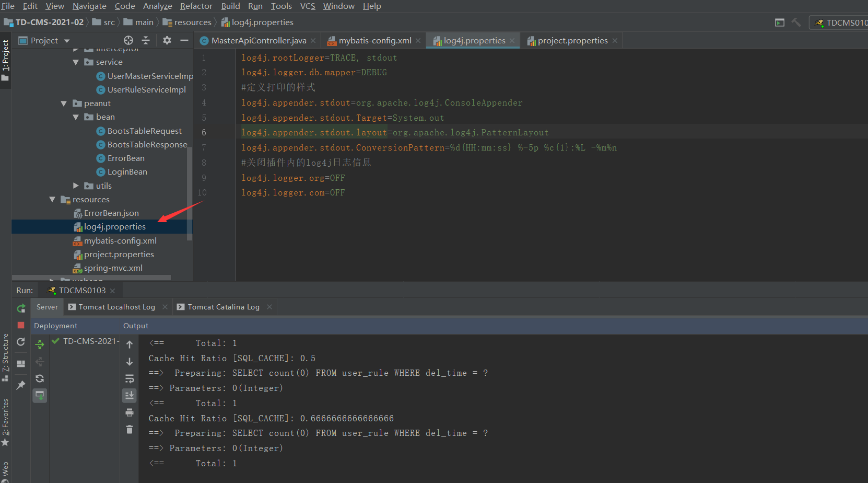The height and width of the screenshot is (483, 868).
Task: Click the green Deploy All arrows icon
Action: pos(40,344)
